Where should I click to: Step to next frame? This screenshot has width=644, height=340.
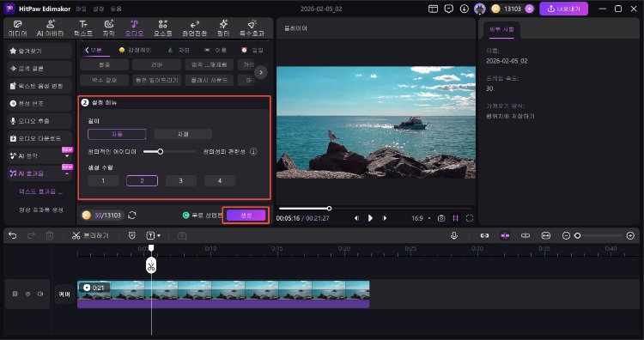point(385,218)
